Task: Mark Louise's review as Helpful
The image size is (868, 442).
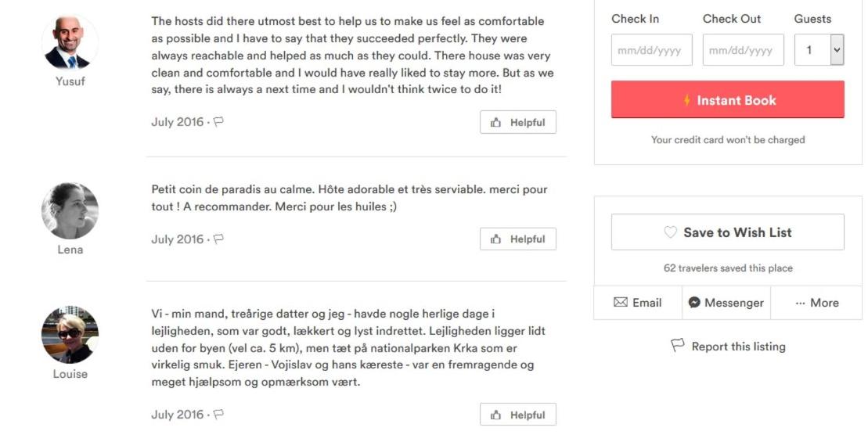Action: pos(518,415)
